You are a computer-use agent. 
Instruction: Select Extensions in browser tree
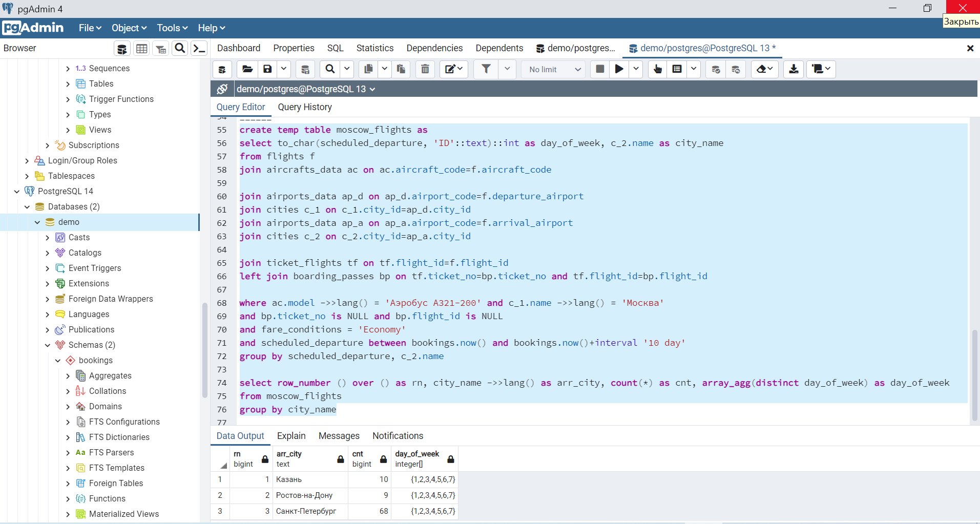click(89, 283)
